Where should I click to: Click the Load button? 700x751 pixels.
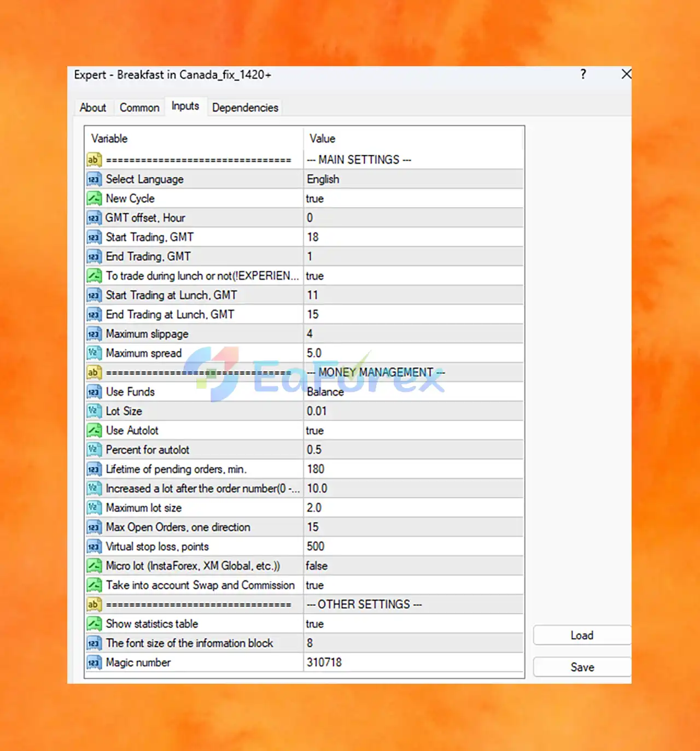582,635
